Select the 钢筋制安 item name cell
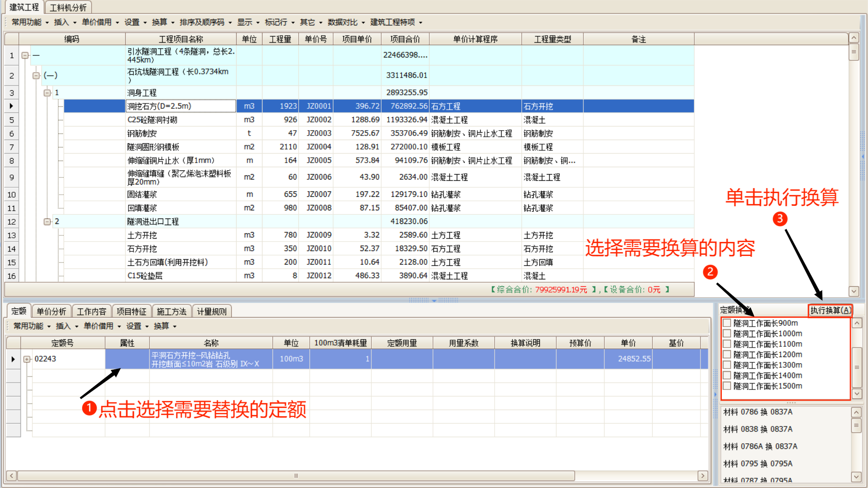Screen dimensions: 868x488 pyautogui.click(x=181, y=134)
